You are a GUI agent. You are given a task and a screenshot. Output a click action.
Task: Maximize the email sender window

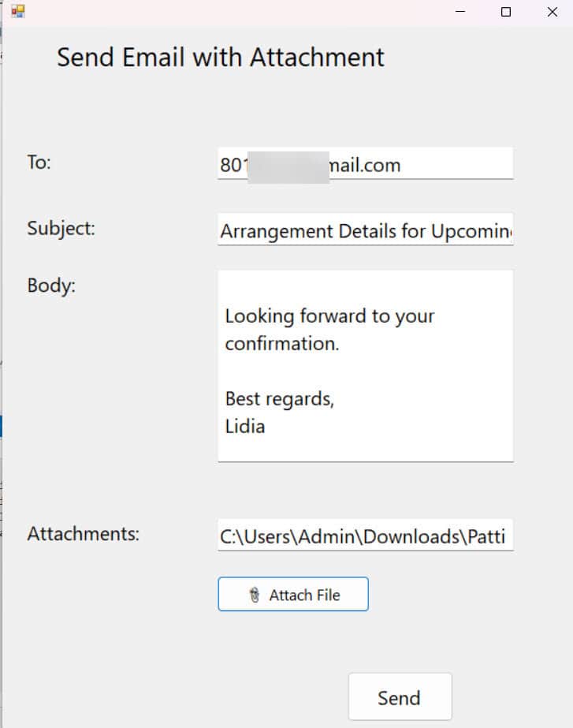(506, 12)
